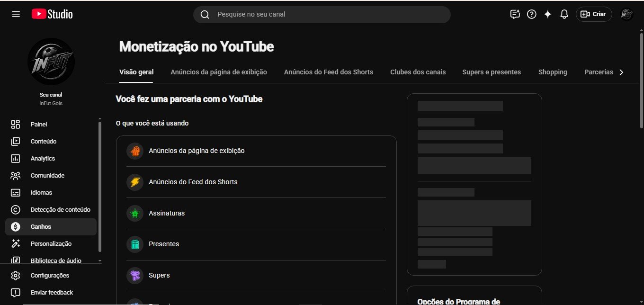Click the purple Supers icon

[135, 275]
